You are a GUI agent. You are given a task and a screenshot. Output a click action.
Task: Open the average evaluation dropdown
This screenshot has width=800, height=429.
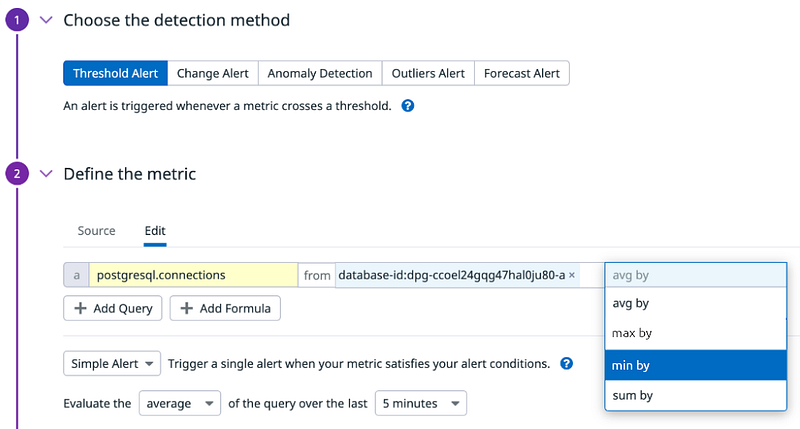coord(180,403)
